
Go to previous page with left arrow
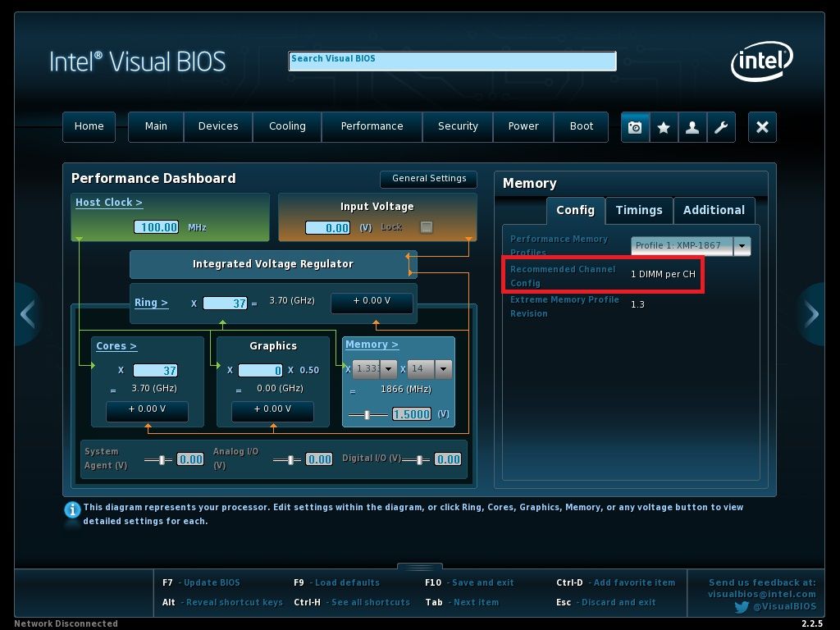coord(27,314)
